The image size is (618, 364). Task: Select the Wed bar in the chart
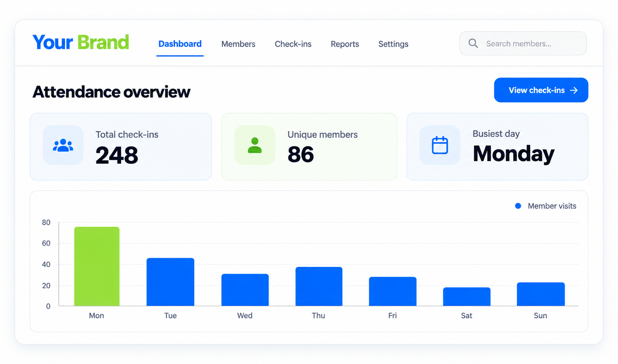(245, 290)
